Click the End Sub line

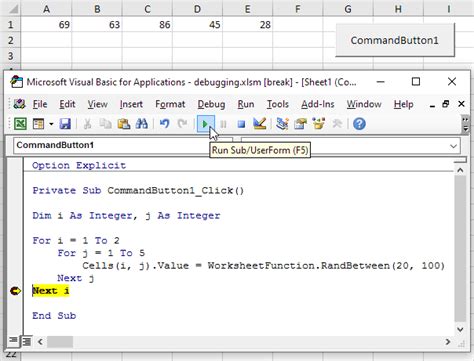click(54, 316)
